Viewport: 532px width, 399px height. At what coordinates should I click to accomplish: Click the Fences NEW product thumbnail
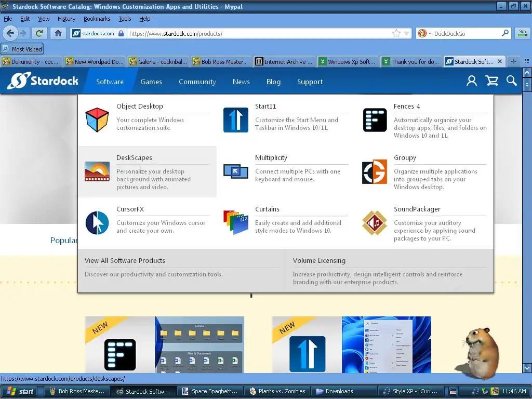[165, 344]
